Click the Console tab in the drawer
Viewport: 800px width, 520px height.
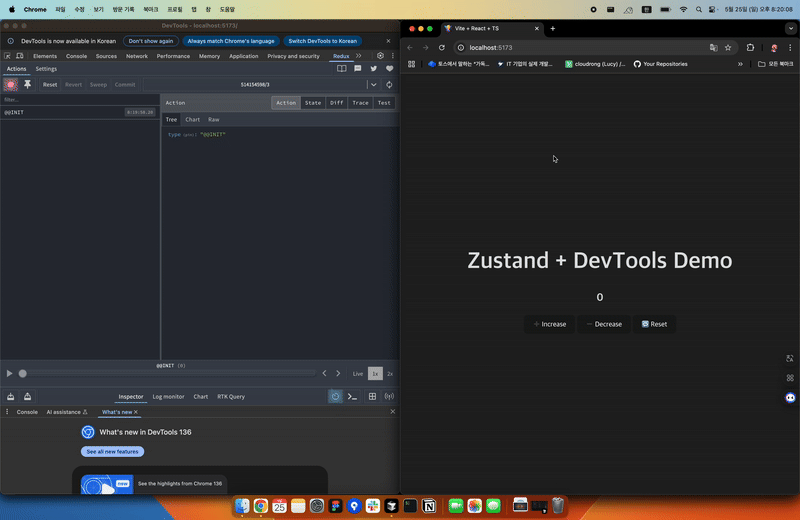click(x=27, y=412)
